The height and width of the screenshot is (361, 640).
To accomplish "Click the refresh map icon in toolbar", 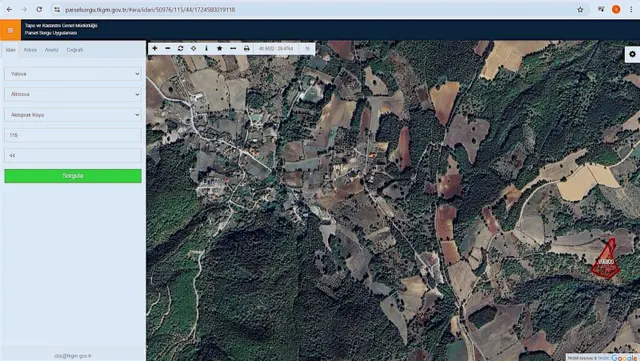I will (180, 48).
